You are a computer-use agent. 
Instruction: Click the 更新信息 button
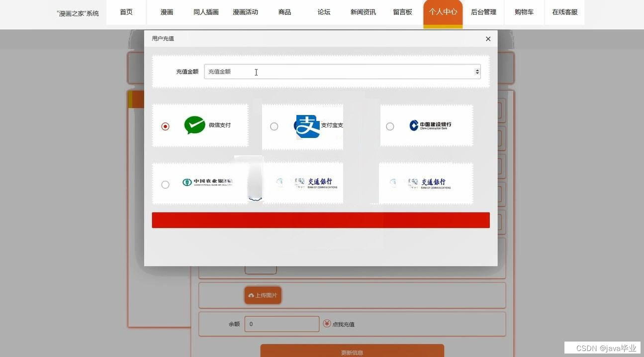352,351
